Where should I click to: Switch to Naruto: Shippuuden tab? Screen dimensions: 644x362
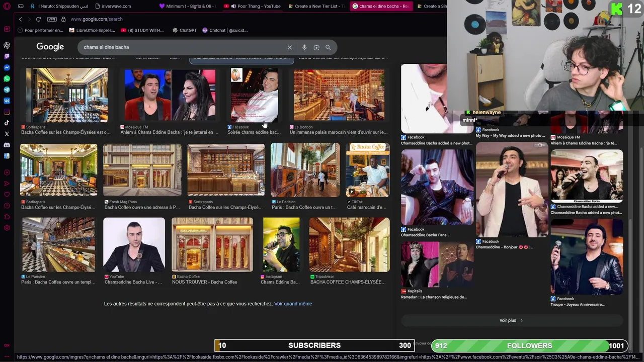(59, 6)
